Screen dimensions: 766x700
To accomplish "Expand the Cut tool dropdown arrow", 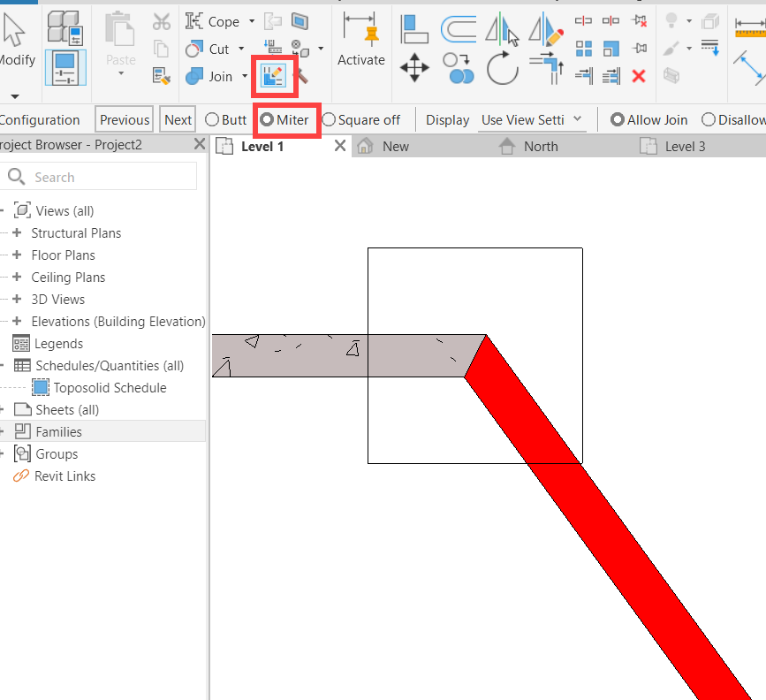I will pyautogui.click(x=239, y=49).
